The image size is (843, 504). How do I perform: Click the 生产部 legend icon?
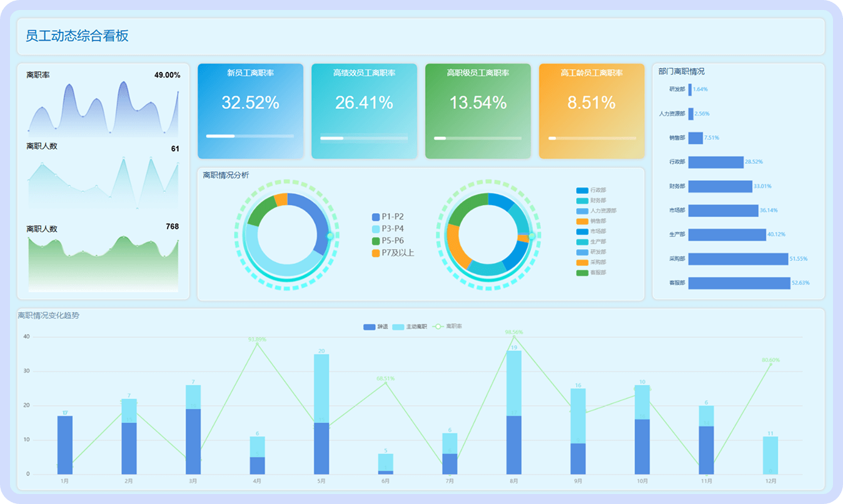(582, 241)
